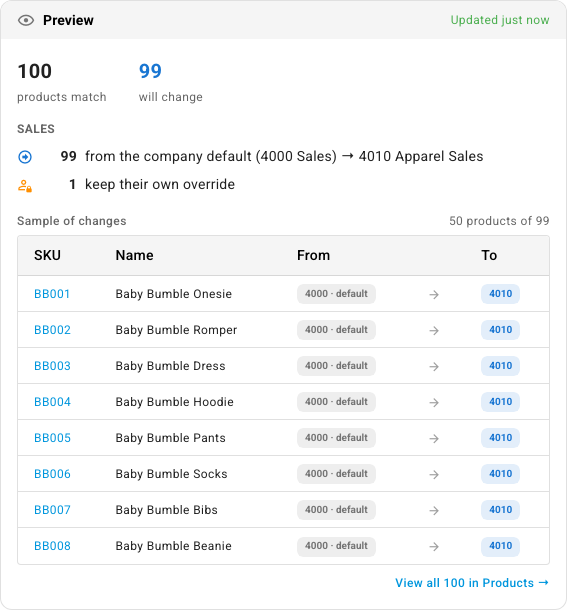Click the arrow icon in the BB005 row
Viewport: 567px width, 611px height.
434,439
